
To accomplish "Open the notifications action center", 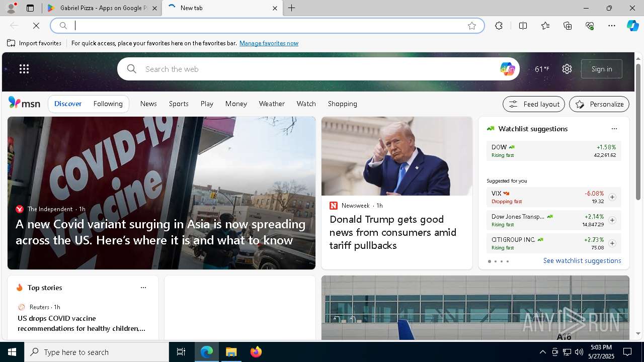I will (628, 352).
